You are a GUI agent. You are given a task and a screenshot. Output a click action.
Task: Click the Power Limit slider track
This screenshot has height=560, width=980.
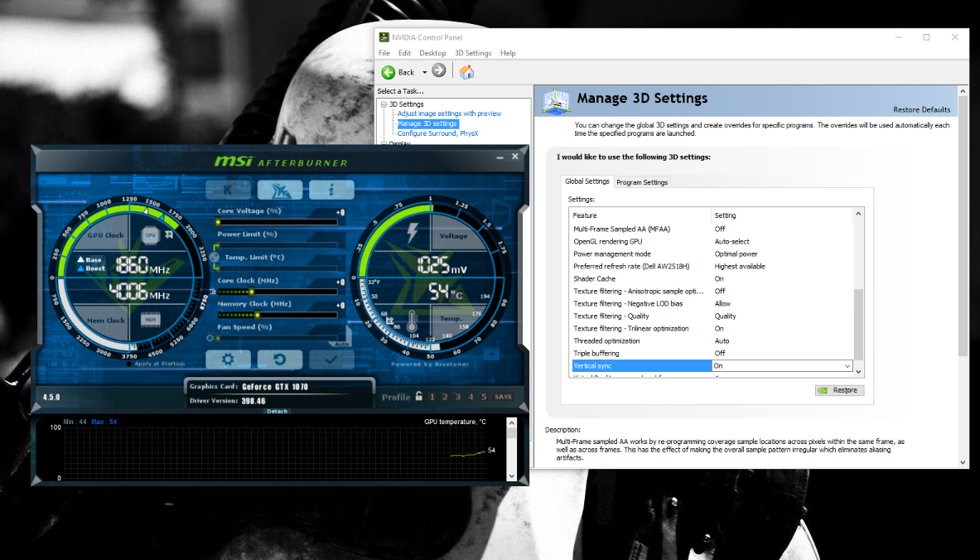pyautogui.click(x=278, y=245)
